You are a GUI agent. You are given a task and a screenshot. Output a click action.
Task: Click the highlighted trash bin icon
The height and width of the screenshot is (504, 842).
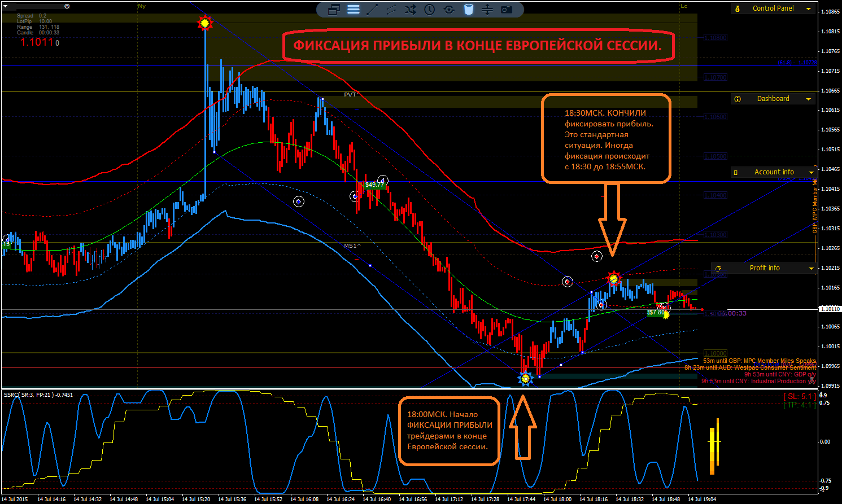468,10
